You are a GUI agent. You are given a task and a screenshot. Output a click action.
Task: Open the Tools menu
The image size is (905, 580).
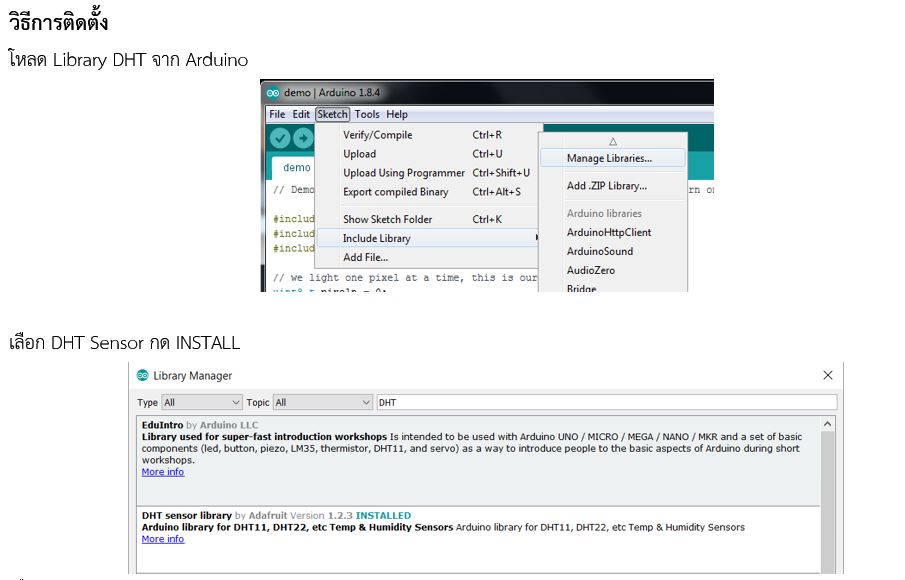[x=367, y=114]
